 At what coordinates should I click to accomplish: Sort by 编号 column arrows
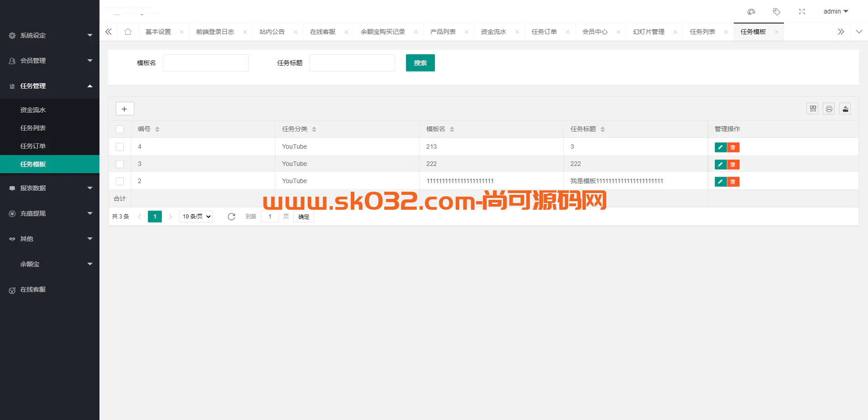pyautogui.click(x=157, y=129)
